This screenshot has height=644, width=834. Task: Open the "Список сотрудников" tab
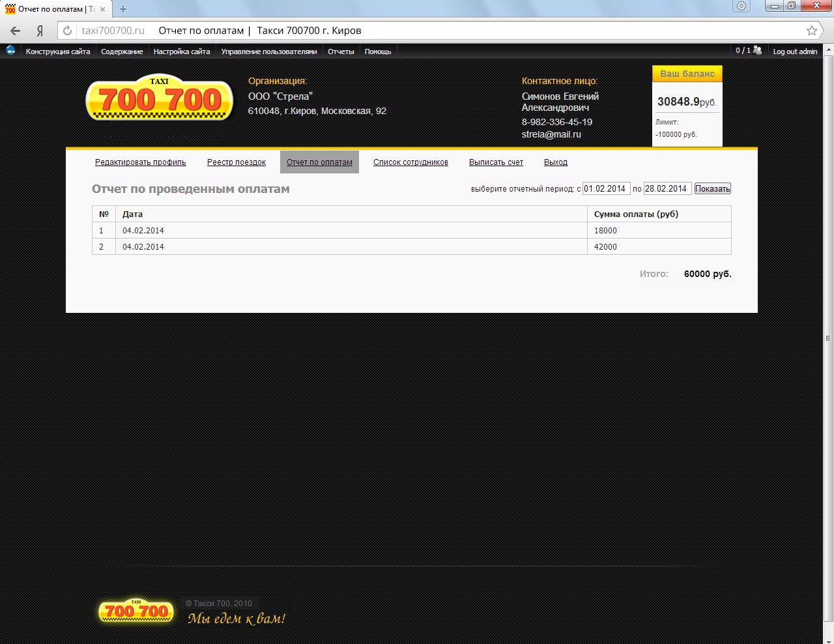point(410,162)
